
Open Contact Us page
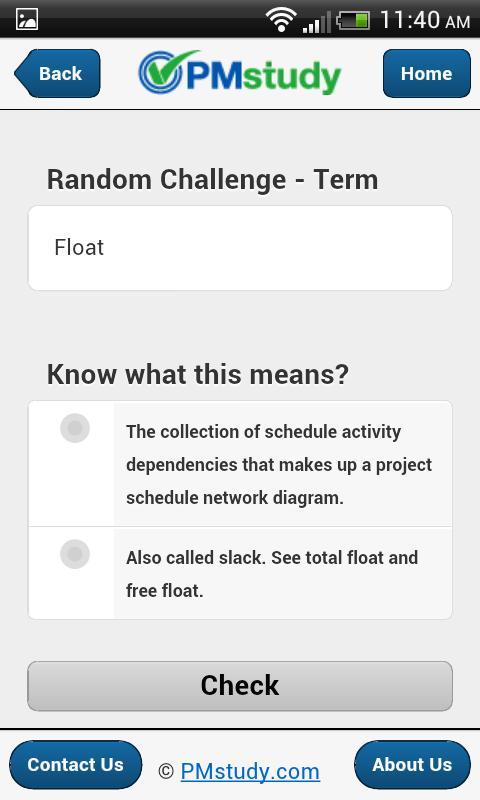click(x=75, y=765)
